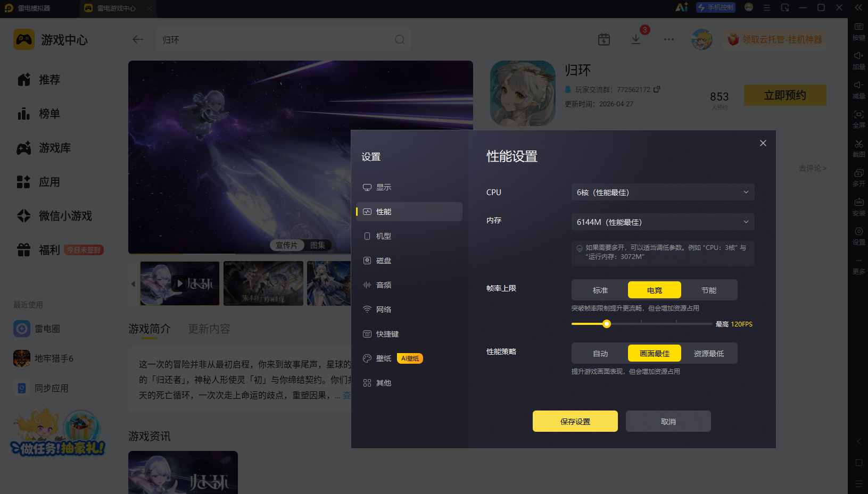Click the download queue icon with badge
Viewport: 868px width, 494px height.
point(636,39)
